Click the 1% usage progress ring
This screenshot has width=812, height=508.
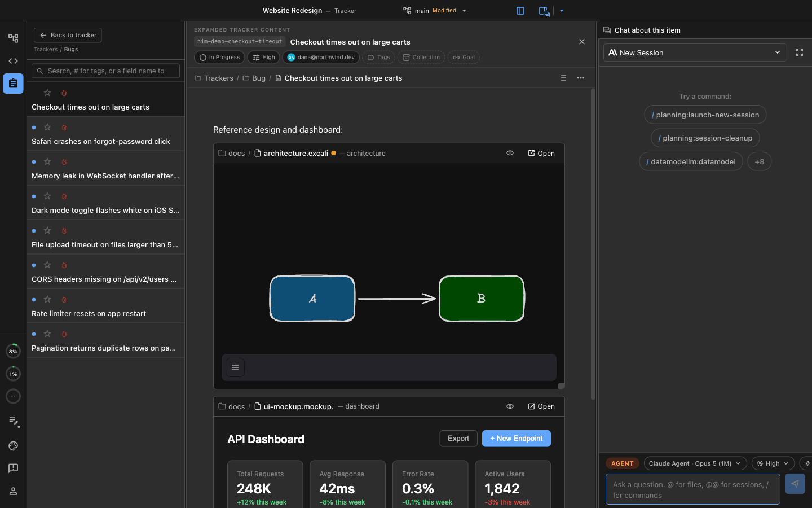pos(13,374)
